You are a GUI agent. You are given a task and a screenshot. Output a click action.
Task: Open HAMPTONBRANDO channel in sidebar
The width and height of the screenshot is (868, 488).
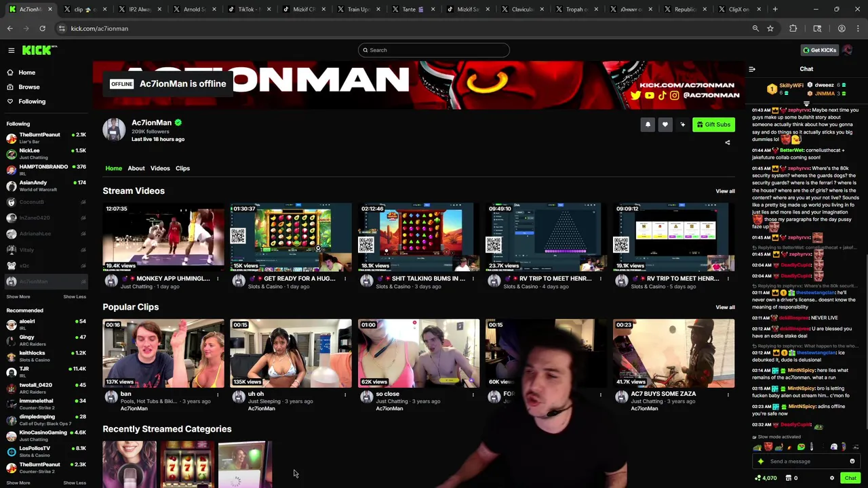pyautogui.click(x=46, y=169)
